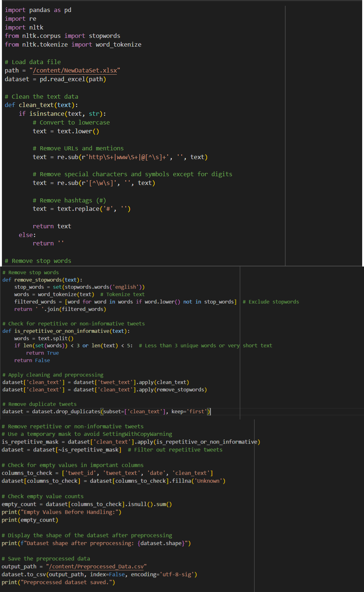Click the .fillna('Unknown') line

pos(114,481)
